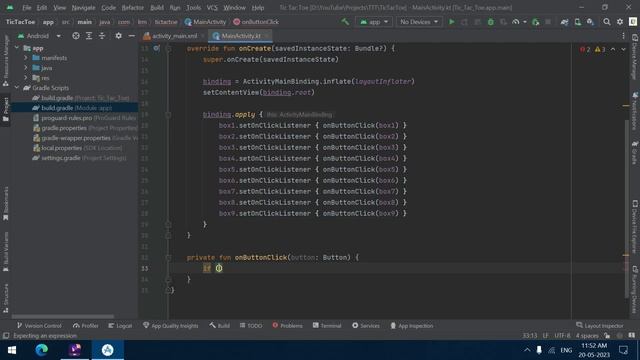Screen dimensions: 640x360
Task: Open the Profile dropdown arrow beside speedometer
Action: coord(524,22)
